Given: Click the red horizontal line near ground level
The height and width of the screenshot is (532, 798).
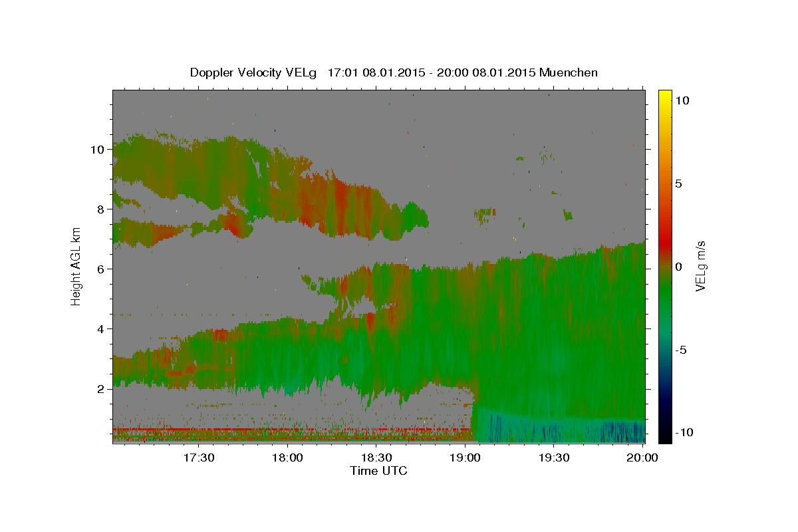Looking at the screenshot, I should pos(293,430).
